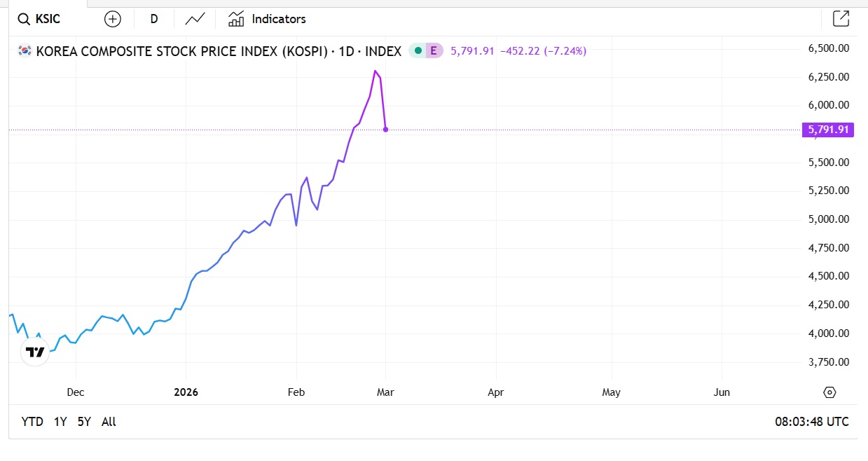This screenshot has height=461, width=868.
Task: Click the 08:03:48 UTC timezone button
Action: point(811,422)
